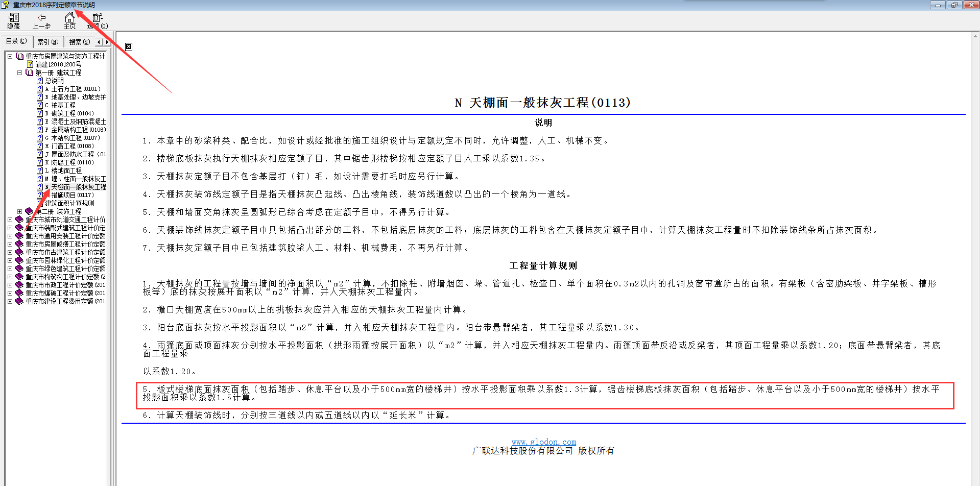
Task: Expand the 重庆市爆破工程计价定额 node
Action: (10, 293)
